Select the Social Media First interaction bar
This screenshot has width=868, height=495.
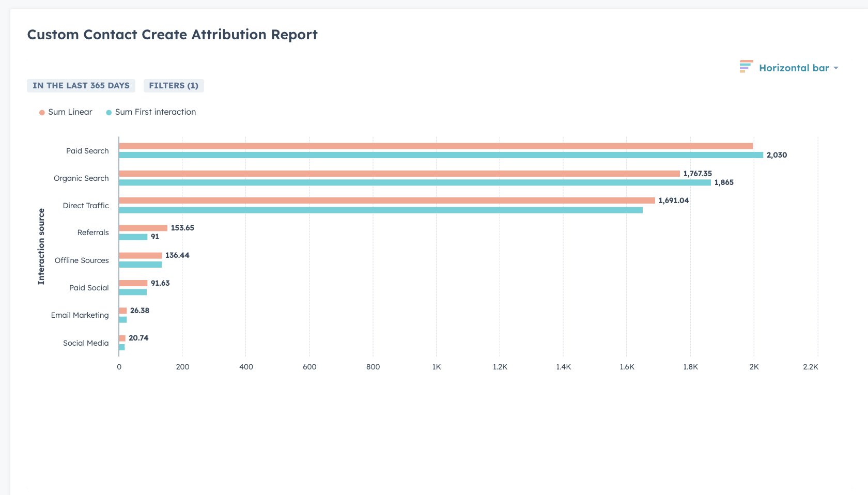(122, 347)
